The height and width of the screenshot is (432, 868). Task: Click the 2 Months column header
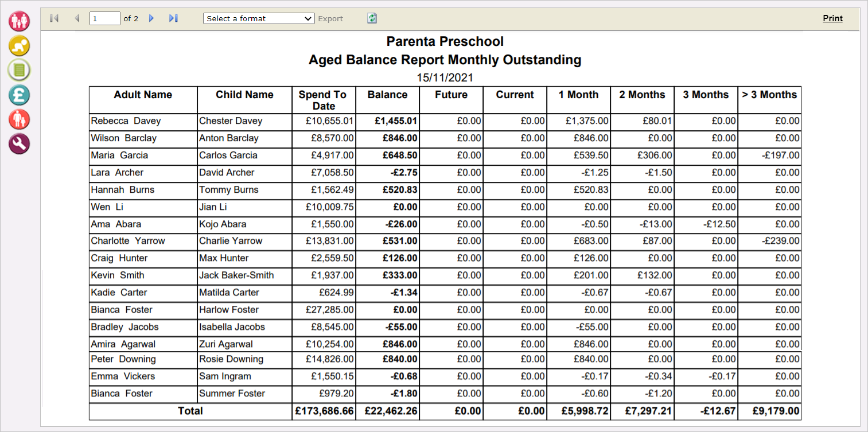(x=642, y=95)
